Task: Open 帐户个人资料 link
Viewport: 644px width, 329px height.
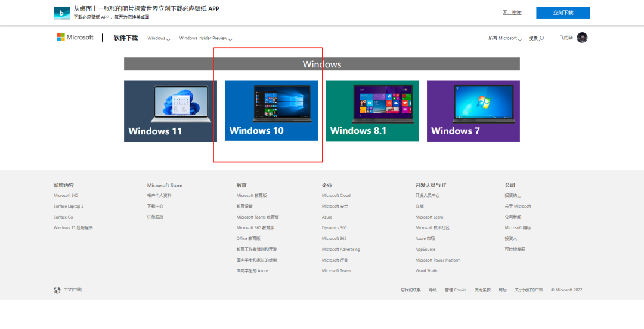Action: point(159,196)
